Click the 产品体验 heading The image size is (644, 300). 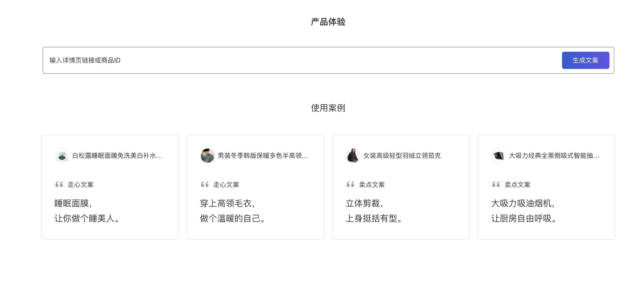pyautogui.click(x=328, y=22)
